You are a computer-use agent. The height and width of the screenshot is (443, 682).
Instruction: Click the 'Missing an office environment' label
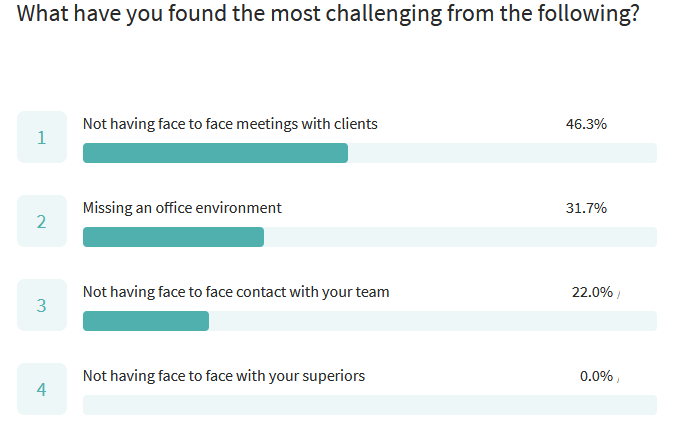[182, 208]
